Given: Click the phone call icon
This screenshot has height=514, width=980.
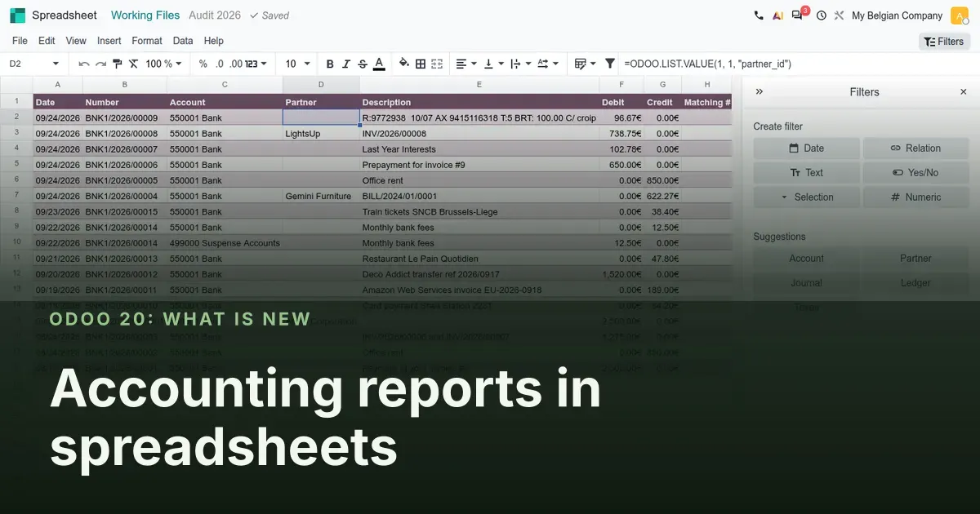Looking at the screenshot, I should 759,16.
